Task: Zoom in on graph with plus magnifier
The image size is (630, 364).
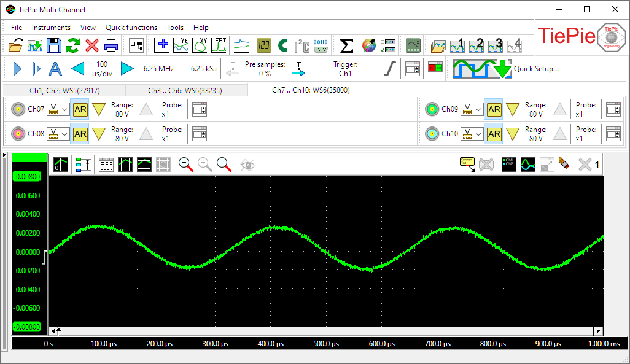Action: point(185,164)
